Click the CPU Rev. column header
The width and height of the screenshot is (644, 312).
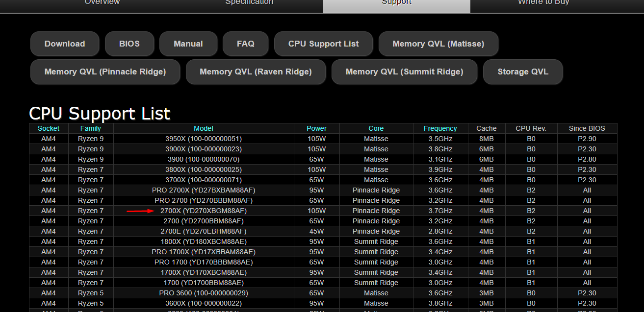pos(531,128)
